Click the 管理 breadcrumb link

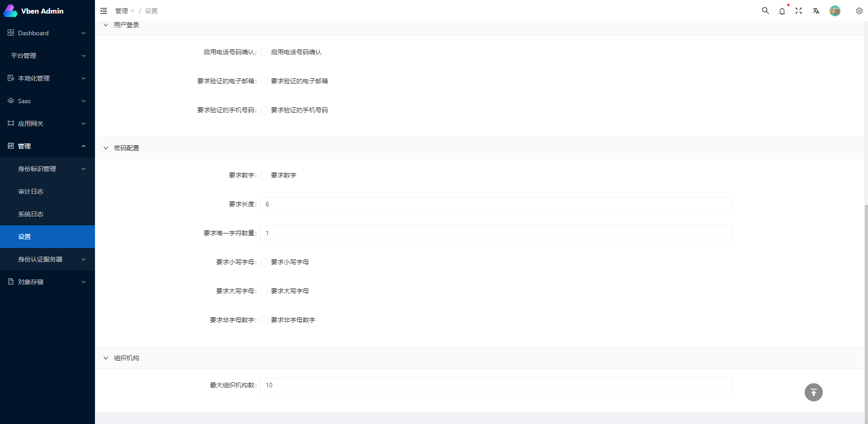pos(122,11)
